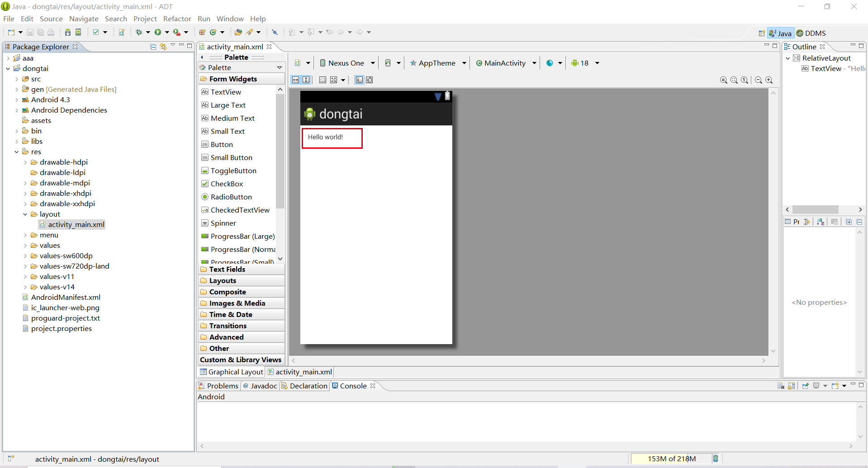Run the project with green play button
Viewport: 868px width, 468px height.
pyautogui.click(x=158, y=32)
